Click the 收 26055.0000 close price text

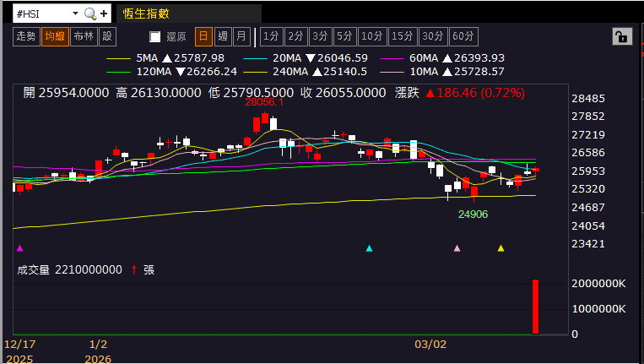(x=344, y=93)
